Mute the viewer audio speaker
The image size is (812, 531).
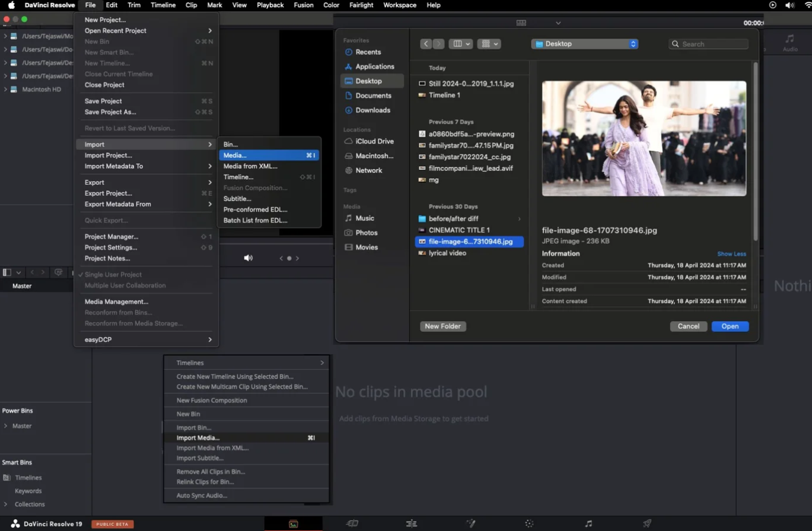(x=247, y=257)
